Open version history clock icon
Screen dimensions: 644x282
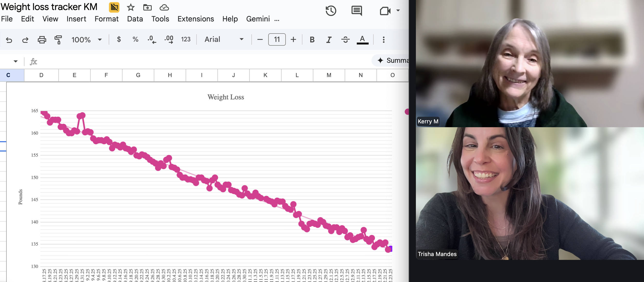point(331,11)
